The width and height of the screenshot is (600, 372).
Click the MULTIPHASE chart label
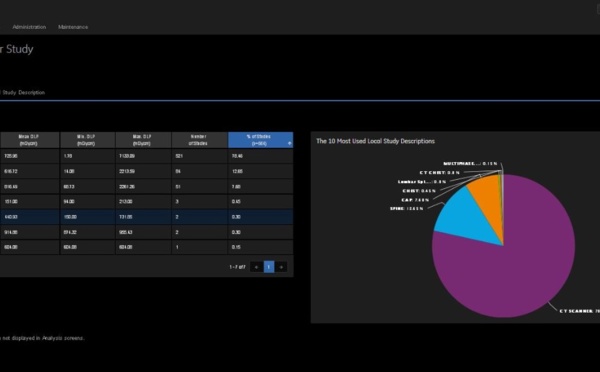pyautogui.click(x=470, y=164)
